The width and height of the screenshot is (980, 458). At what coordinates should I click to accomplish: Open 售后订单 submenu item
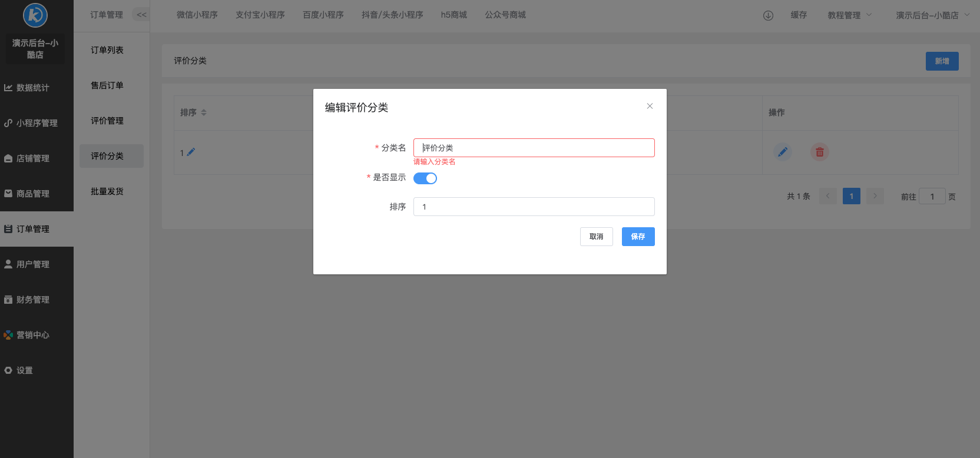tap(111, 85)
